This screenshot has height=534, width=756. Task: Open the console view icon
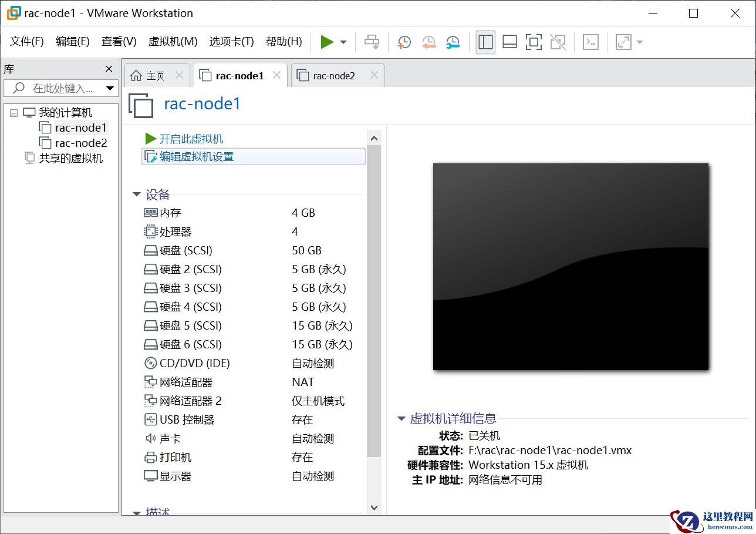click(590, 42)
